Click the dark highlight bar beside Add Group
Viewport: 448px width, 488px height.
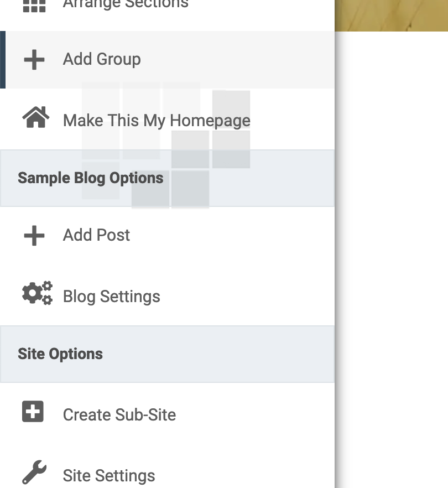click(3, 60)
